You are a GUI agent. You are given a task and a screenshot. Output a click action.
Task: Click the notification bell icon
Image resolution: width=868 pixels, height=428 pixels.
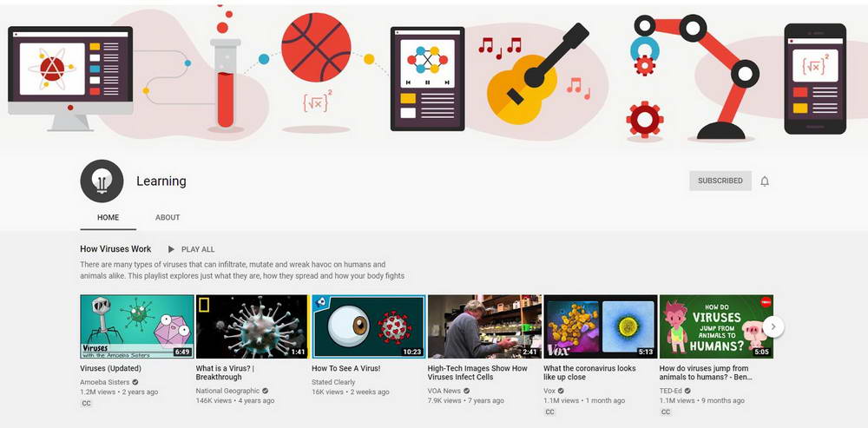pyautogui.click(x=765, y=181)
